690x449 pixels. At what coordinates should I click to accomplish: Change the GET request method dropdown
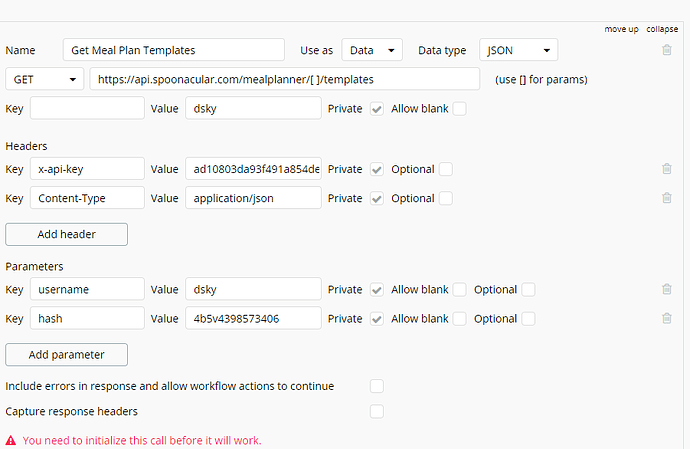pos(45,79)
